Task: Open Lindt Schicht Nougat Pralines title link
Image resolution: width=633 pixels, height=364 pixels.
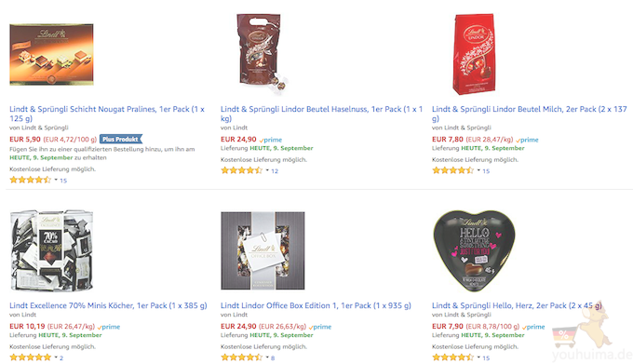Action: [x=107, y=114]
